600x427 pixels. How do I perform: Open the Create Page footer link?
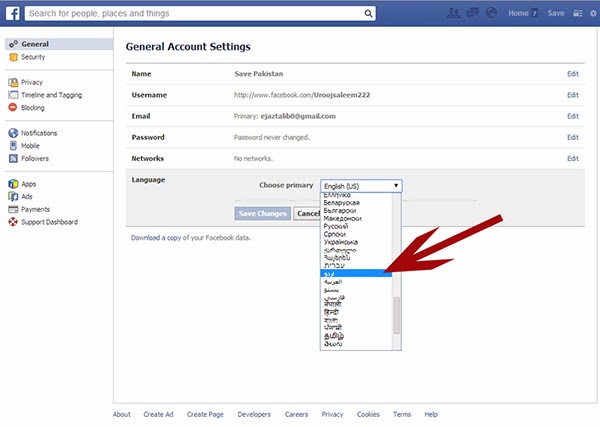coord(205,414)
